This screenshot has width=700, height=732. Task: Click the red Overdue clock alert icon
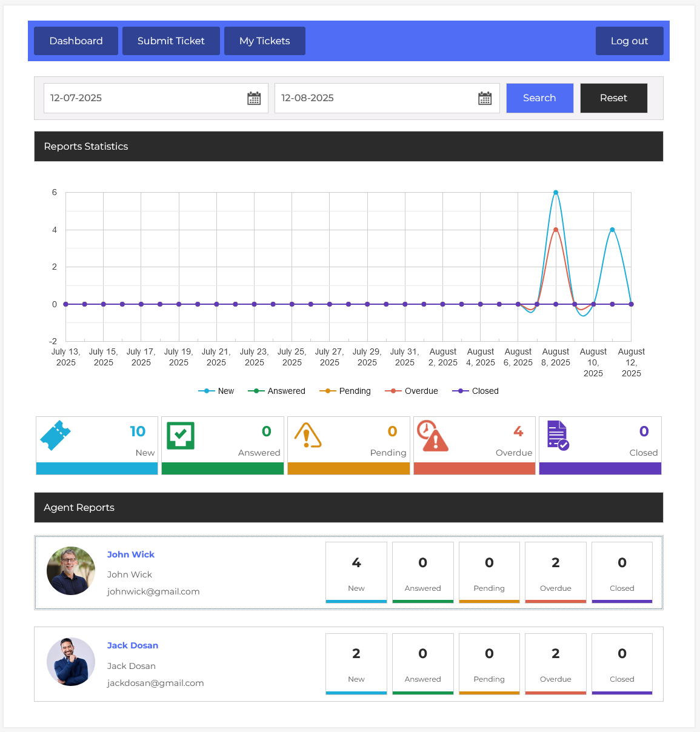click(x=433, y=436)
